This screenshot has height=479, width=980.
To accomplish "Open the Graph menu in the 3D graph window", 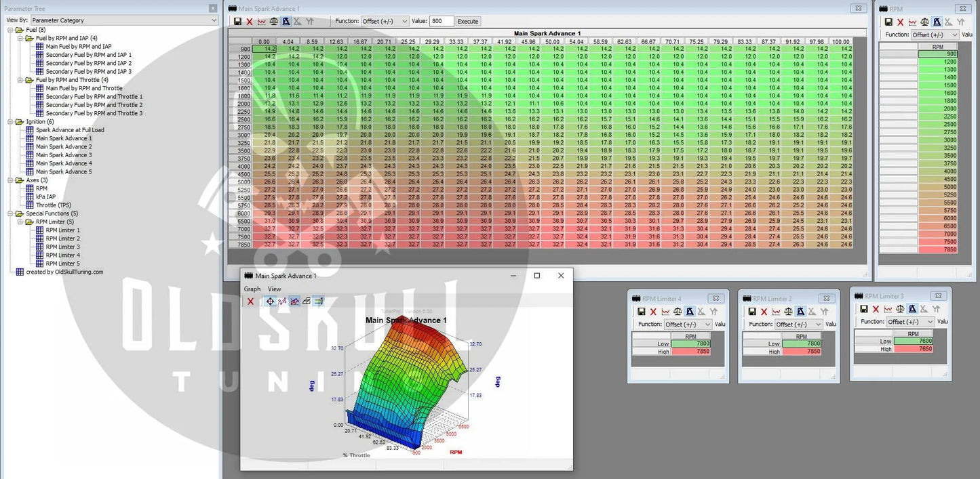I will tap(252, 289).
